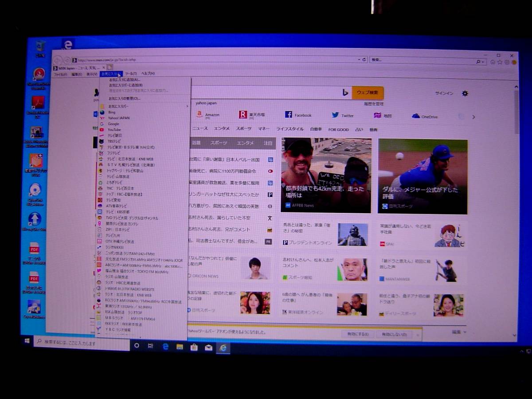Open the ライフスタイル navigation tab
Image resolution: width=532 pixels, height=399 pixels.
pyautogui.click(x=290, y=129)
